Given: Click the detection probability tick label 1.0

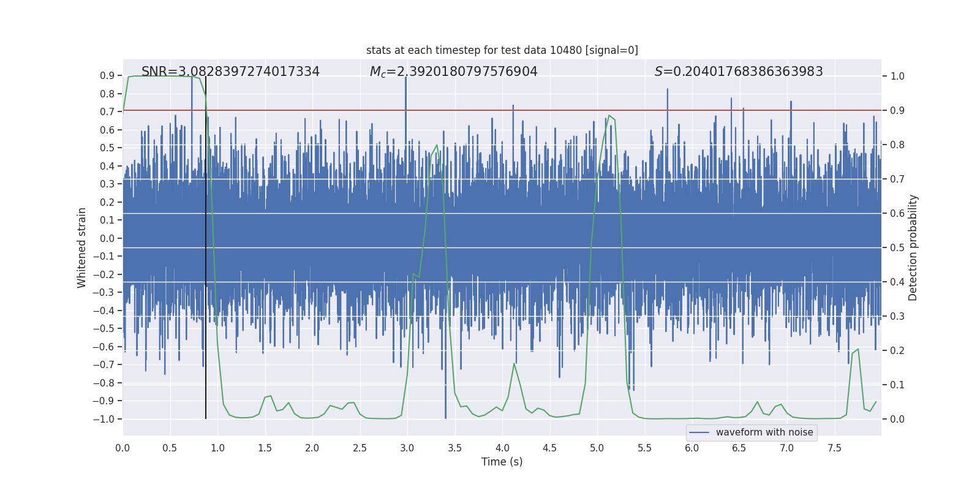Looking at the screenshot, I should [x=897, y=77].
